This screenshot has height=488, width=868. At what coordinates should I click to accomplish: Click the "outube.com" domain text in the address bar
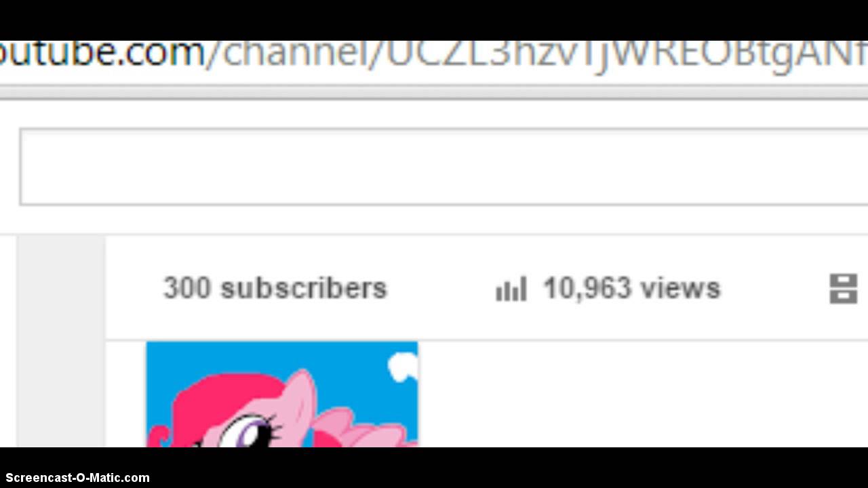point(102,53)
